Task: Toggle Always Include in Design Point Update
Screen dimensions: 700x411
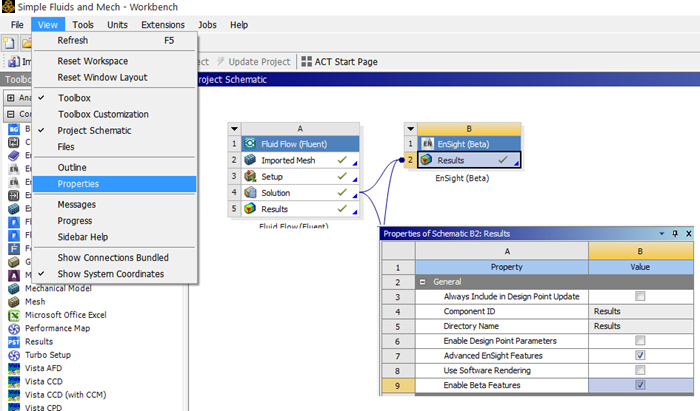Action: coord(640,296)
